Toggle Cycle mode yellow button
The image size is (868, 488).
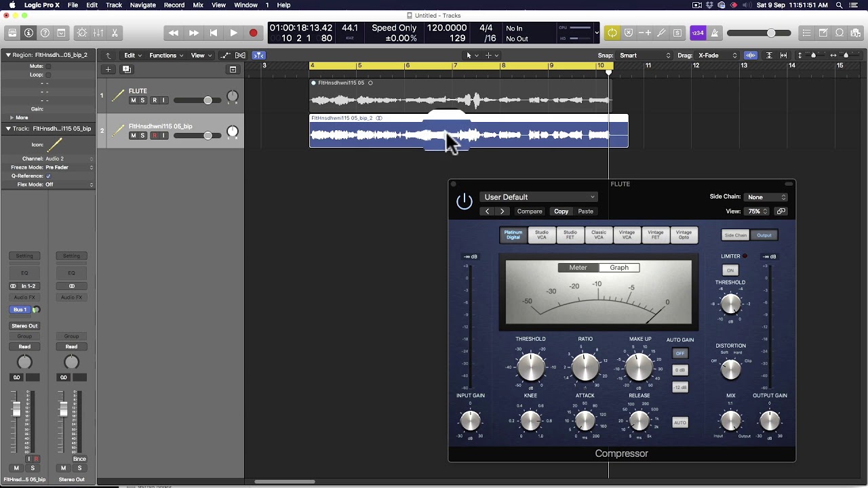[x=612, y=33]
